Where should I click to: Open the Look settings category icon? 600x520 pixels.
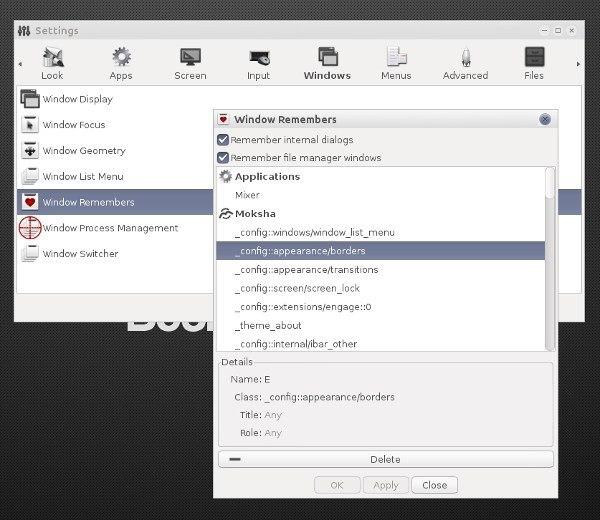point(52,57)
